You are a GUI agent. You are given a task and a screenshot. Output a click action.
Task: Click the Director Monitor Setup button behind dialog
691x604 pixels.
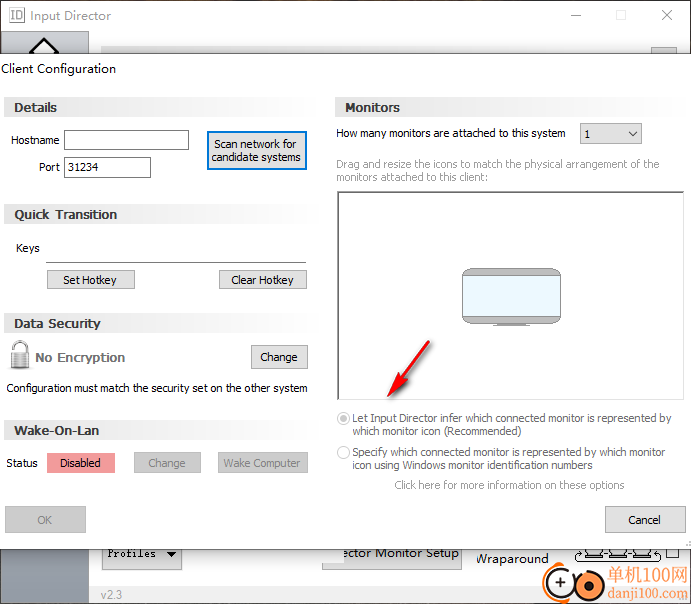pyautogui.click(x=392, y=559)
